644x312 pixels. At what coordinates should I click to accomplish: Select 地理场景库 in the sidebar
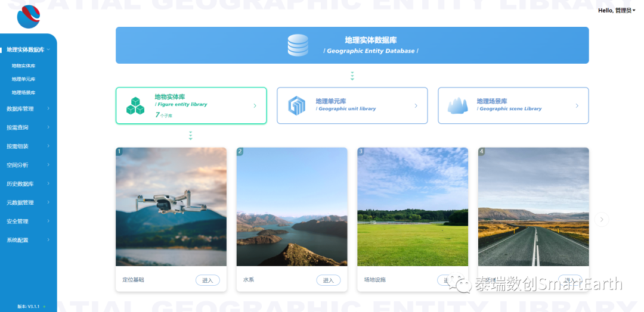[23, 93]
